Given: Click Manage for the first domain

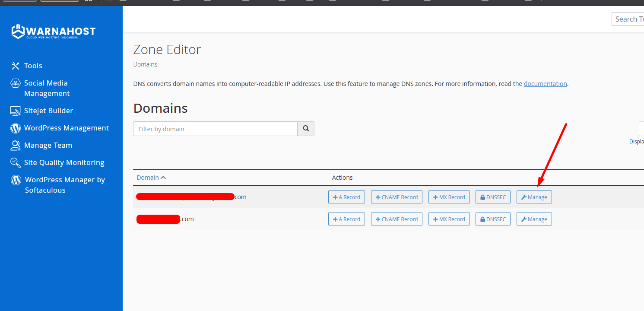Looking at the screenshot, I should (534, 197).
